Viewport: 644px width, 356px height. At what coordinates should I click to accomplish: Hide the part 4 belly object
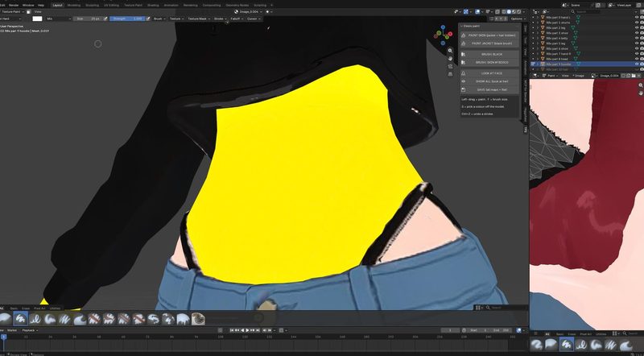pyautogui.click(x=637, y=38)
